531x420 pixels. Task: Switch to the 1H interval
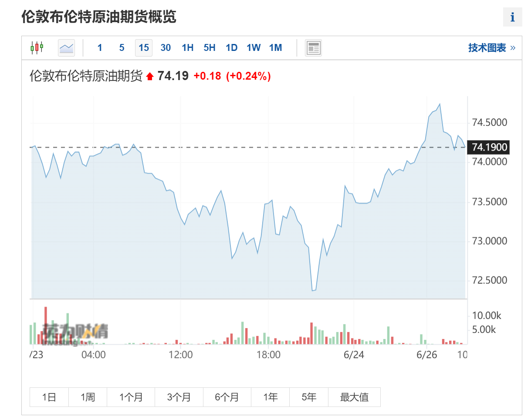click(x=187, y=47)
